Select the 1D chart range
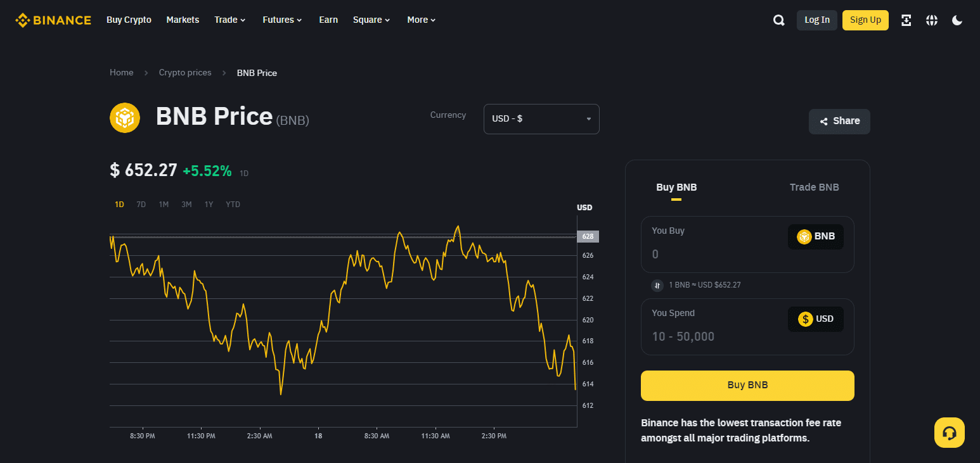Viewport: 980px width, 463px height. pos(119,205)
